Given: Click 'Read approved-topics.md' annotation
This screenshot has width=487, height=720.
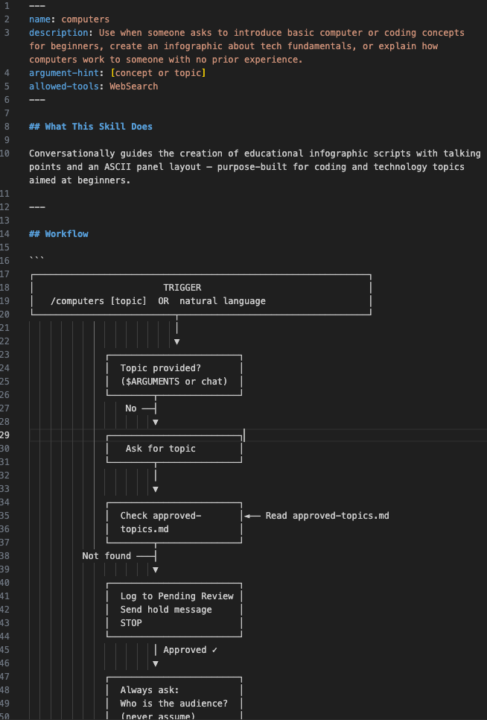Looking at the screenshot, I should point(327,516).
